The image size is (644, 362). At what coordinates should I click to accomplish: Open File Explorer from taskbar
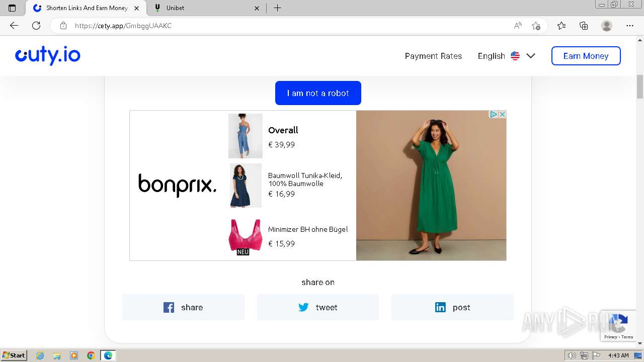point(57,355)
